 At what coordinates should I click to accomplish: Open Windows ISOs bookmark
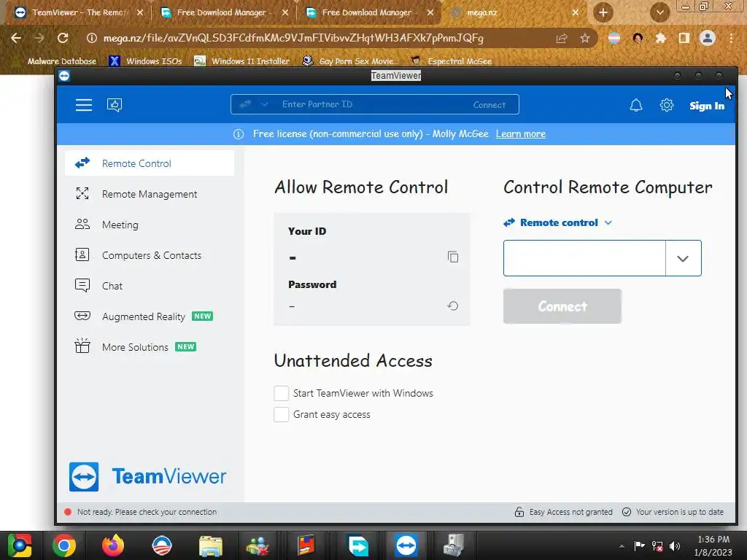(x=146, y=61)
